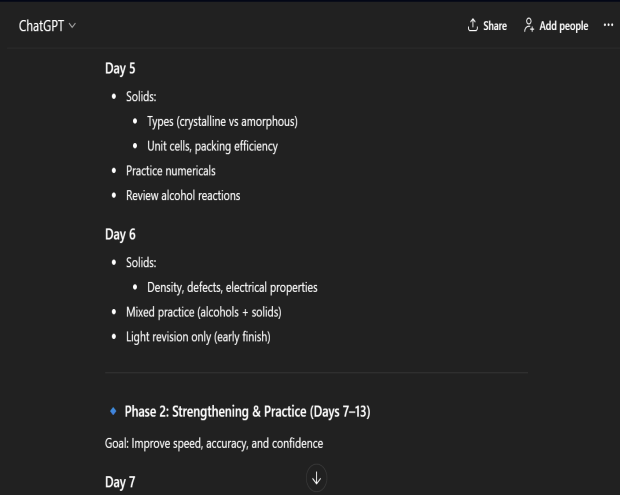Click the "Phase 2: Strengthening & Practice" heading
The width and height of the screenshot is (620, 495).
pyautogui.click(x=248, y=412)
